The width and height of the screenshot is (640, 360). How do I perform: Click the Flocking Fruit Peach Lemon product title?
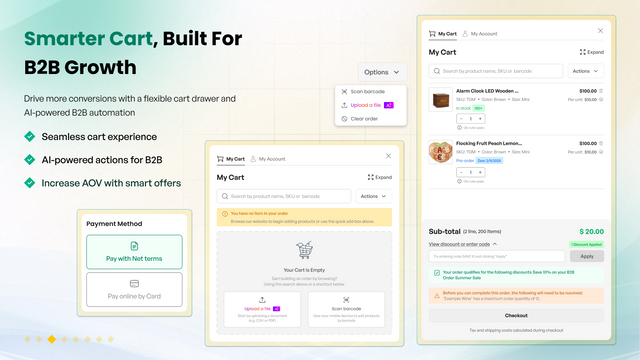(x=489, y=143)
